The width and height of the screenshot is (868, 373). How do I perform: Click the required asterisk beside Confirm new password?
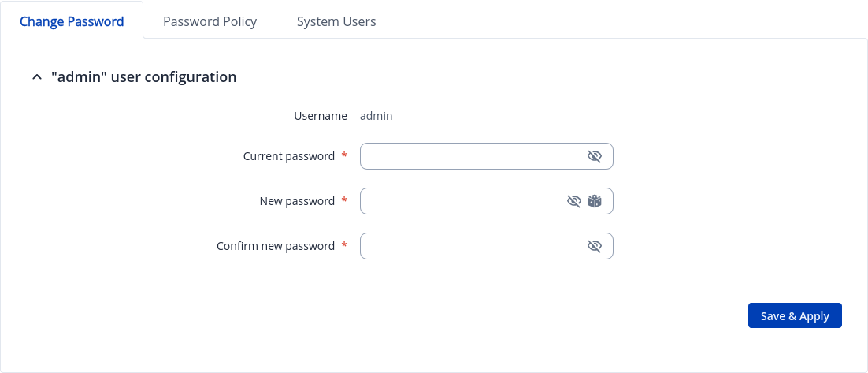(344, 245)
